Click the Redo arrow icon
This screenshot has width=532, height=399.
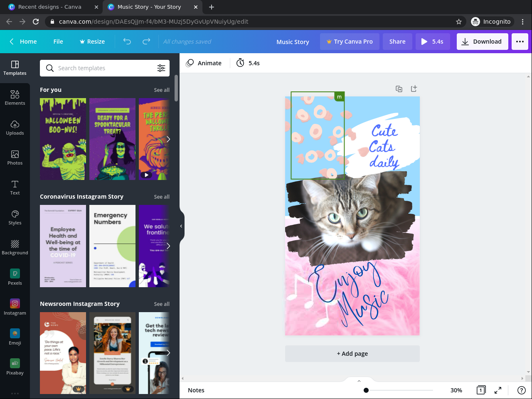coord(146,42)
